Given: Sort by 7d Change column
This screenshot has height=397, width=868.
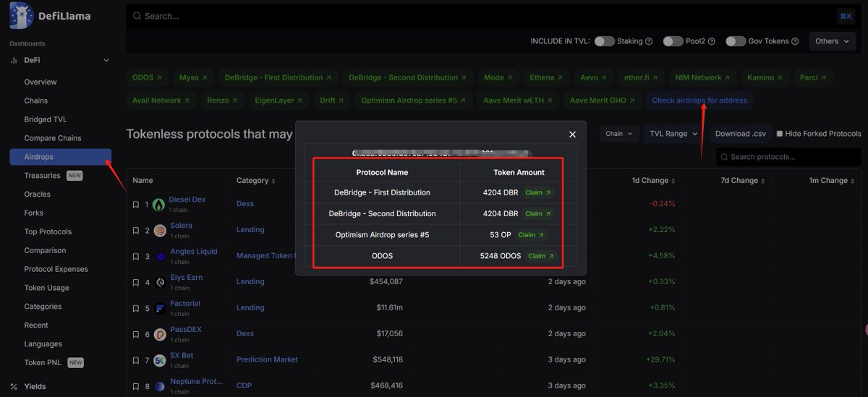Looking at the screenshot, I should click(x=744, y=181).
